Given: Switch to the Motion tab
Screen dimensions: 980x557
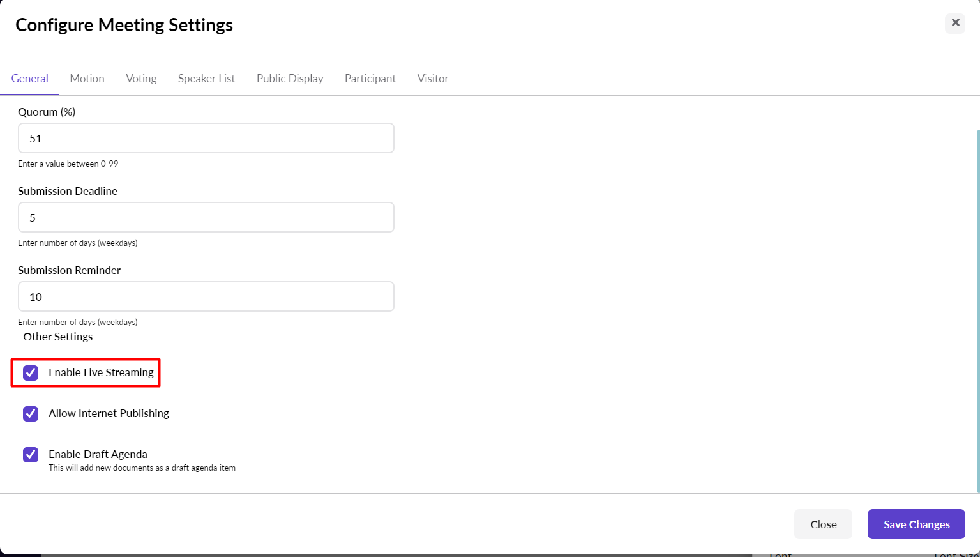Looking at the screenshot, I should pos(87,79).
